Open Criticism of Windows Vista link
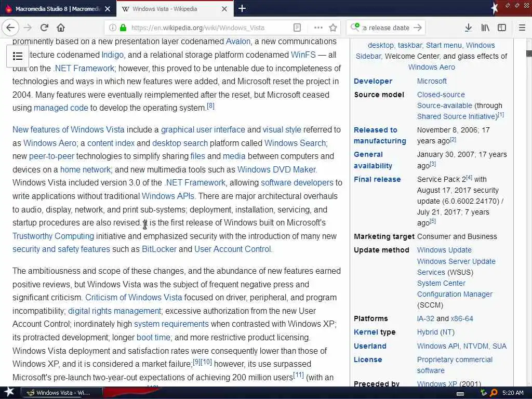This screenshot has height=399, width=532. (x=134, y=298)
